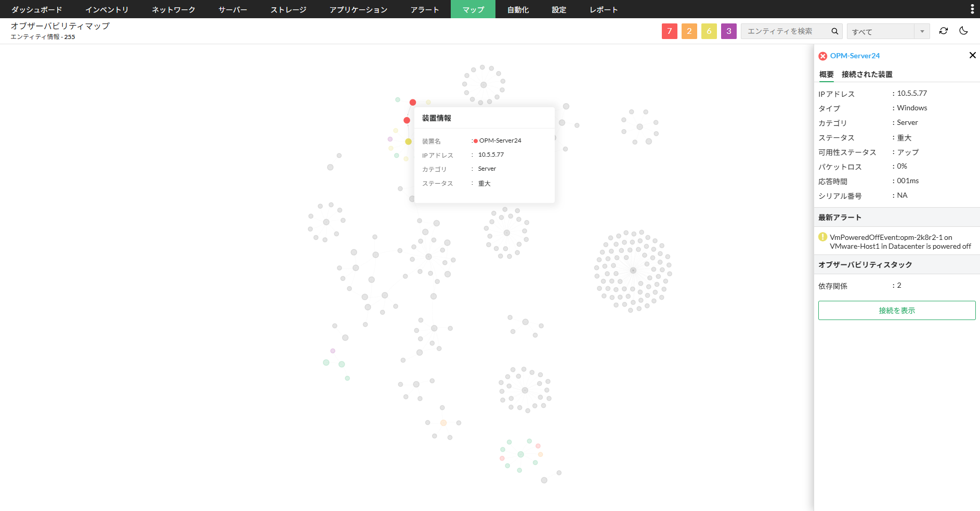
Task: Filter by the yellow badge showing 6
Action: [x=709, y=31]
